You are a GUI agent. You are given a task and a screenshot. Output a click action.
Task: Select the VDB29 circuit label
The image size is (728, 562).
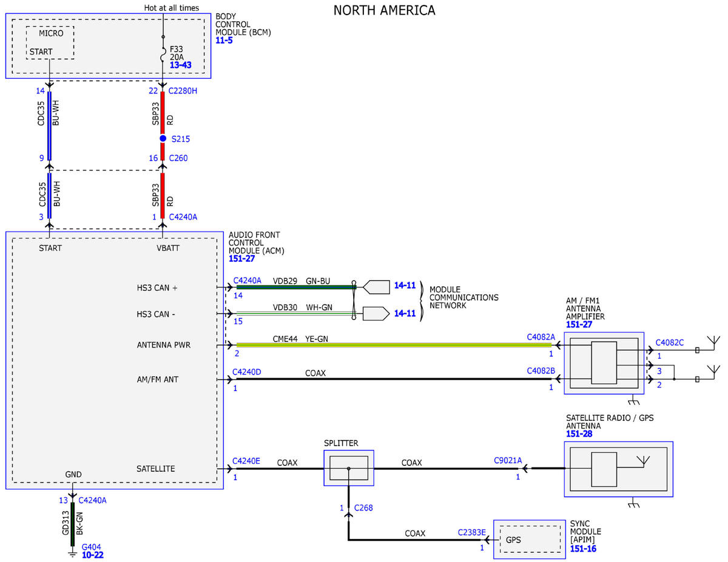(x=285, y=281)
